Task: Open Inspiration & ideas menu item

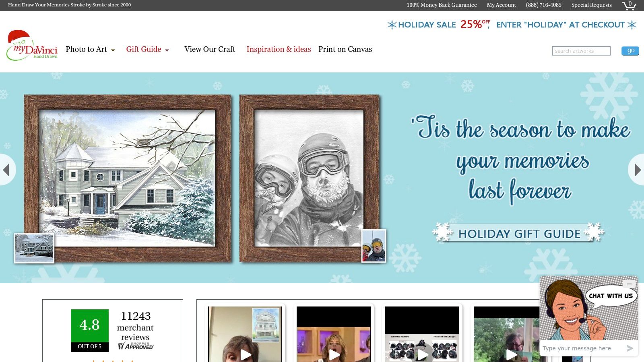Action: 279,49
